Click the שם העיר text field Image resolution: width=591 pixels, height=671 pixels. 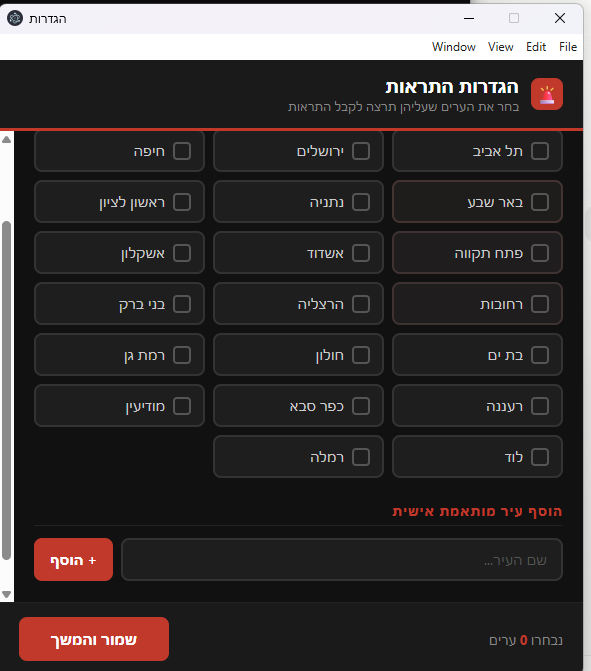[x=342, y=560]
